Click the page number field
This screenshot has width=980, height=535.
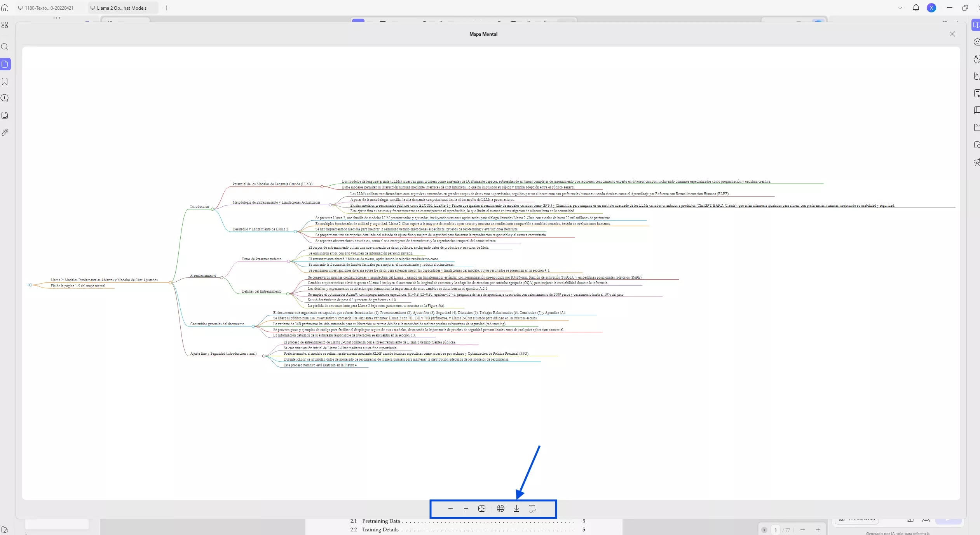(776, 530)
